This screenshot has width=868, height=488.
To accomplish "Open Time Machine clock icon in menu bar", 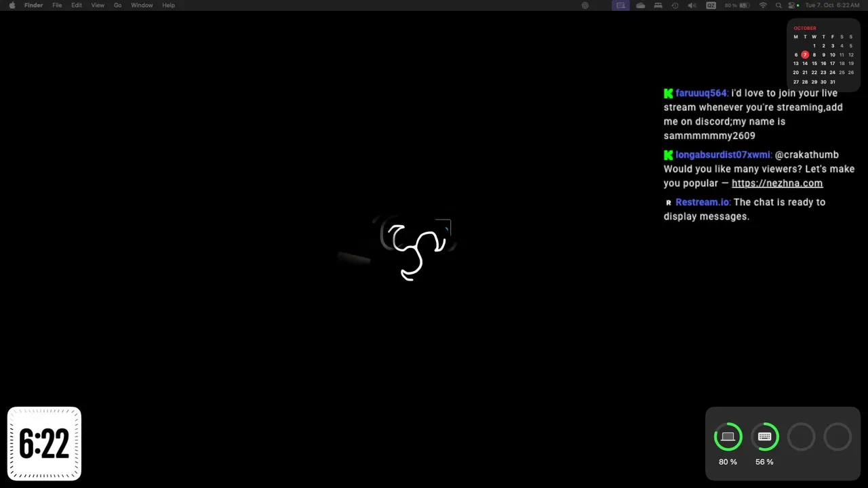I will click(675, 5).
